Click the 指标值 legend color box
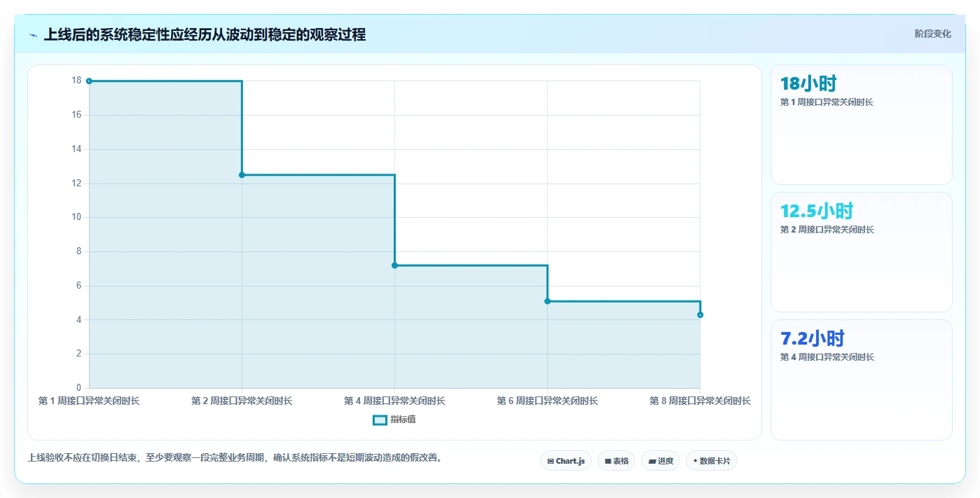The height and width of the screenshot is (498, 980). (x=380, y=420)
